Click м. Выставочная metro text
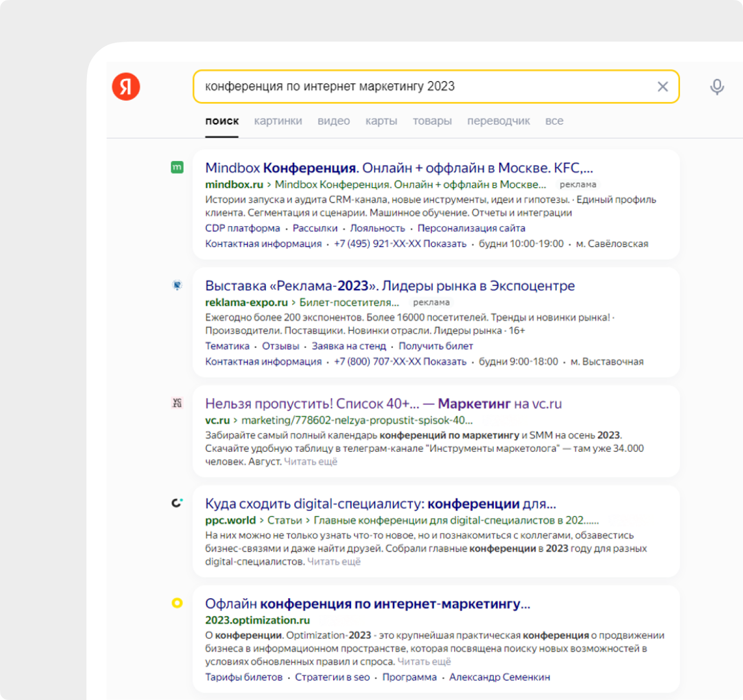 tap(607, 362)
